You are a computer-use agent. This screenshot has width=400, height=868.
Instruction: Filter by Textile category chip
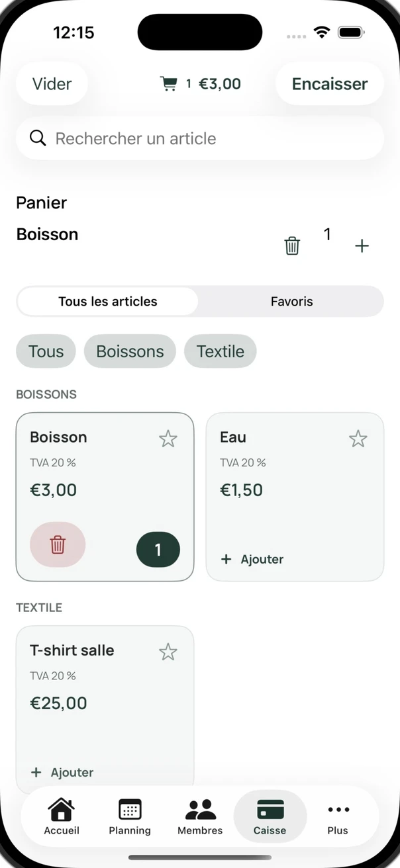[x=221, y=351]
